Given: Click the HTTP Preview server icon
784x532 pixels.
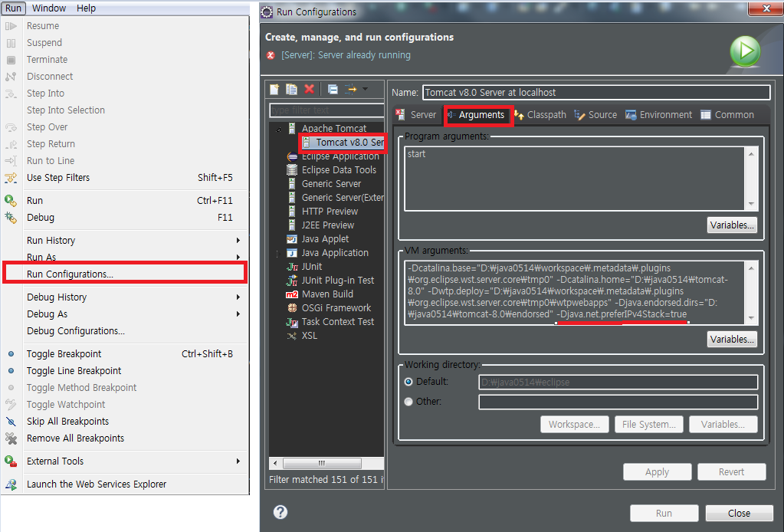Looking at the screenshot, I should point(292,212).
